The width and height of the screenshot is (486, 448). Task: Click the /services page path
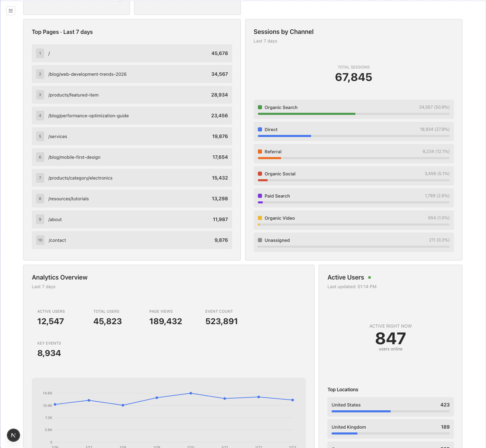pyautogui.click(x=58, y=136)
